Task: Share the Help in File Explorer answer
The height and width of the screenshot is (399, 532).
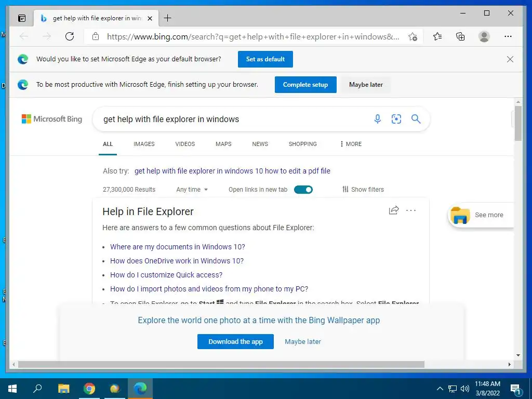Action: 394,210
